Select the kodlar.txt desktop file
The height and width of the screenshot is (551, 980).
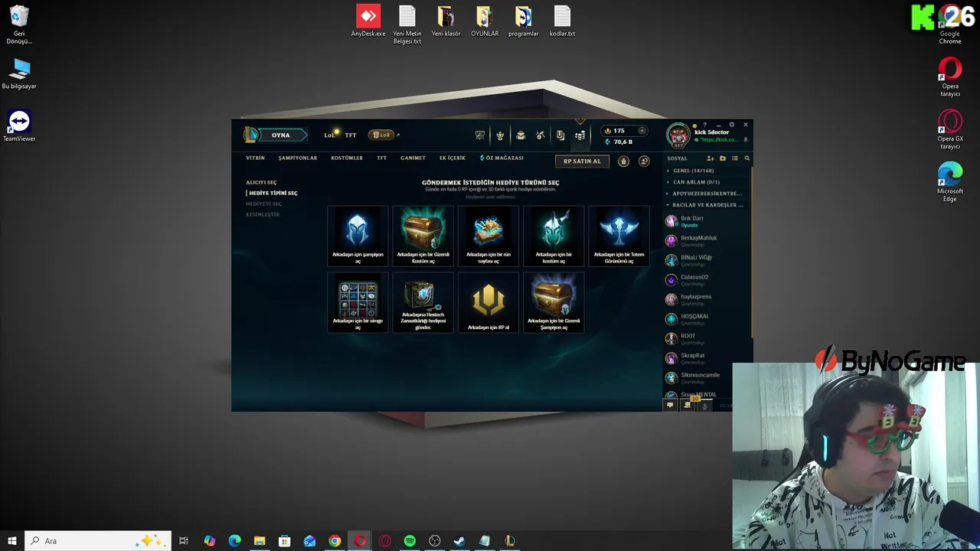[563, 21]
